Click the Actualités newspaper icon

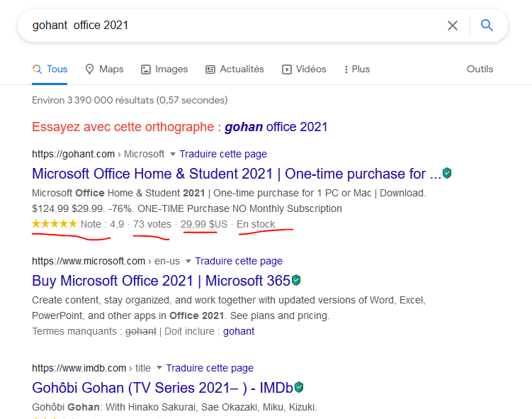pyautogui.click(x=210, y=69)
